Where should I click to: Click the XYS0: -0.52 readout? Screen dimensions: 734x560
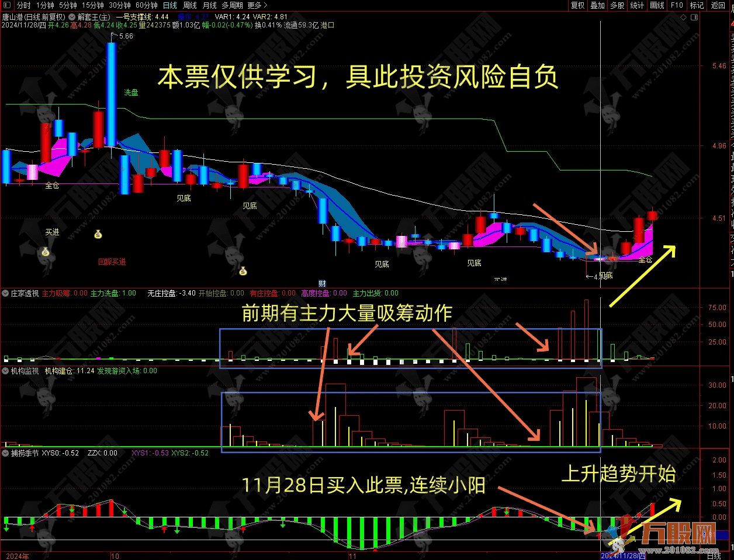60,453
